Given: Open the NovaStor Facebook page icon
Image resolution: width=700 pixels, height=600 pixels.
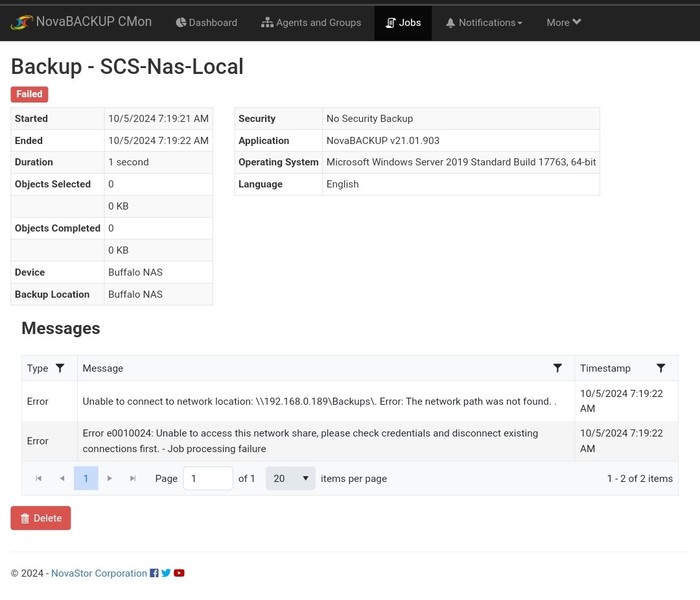Looking at the screenshot, I should pyautogui.click(x=154, y=573).
